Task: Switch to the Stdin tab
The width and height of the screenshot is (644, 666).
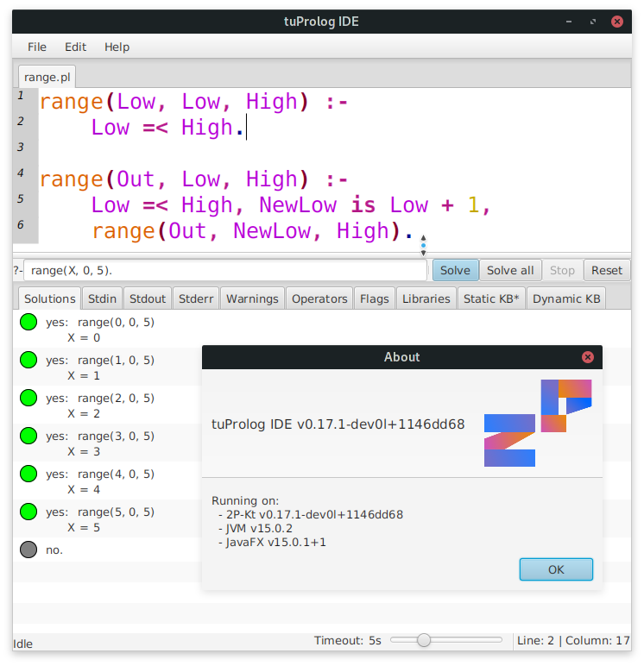Action: pyautogui.click(x=102, y=298)
